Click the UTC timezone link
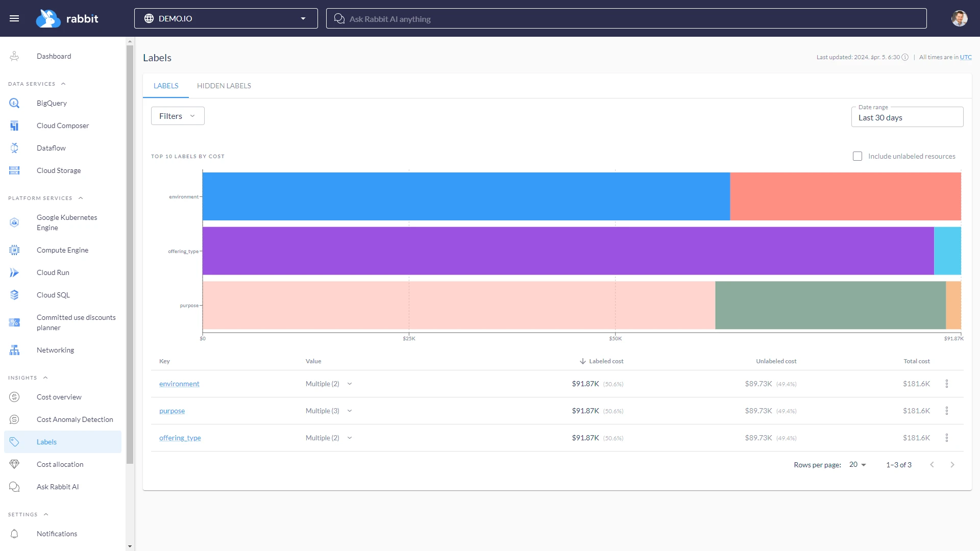Image resolution: width=980 pixels, height=551 pixels. 965,57
